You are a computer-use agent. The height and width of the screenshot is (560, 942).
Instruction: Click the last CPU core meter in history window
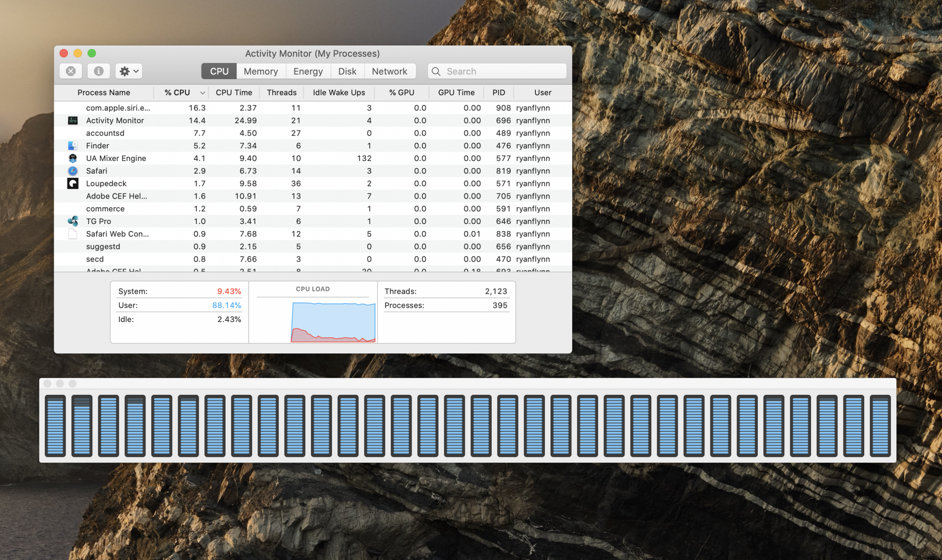pos(880,426)
